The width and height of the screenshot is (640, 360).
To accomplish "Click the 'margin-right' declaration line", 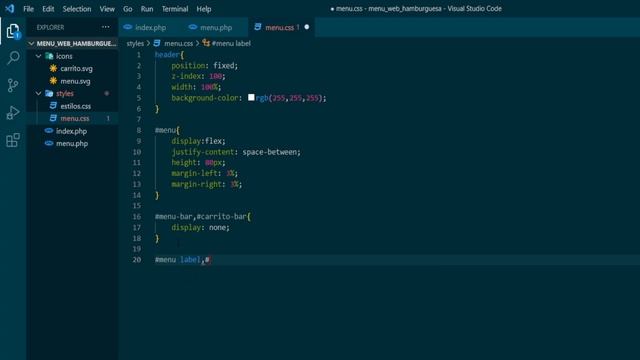I will pyautogui.click(x=207, y=184).
